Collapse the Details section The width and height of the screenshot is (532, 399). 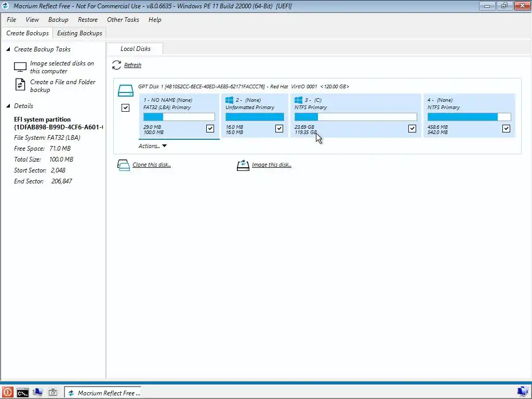point(8,106)
